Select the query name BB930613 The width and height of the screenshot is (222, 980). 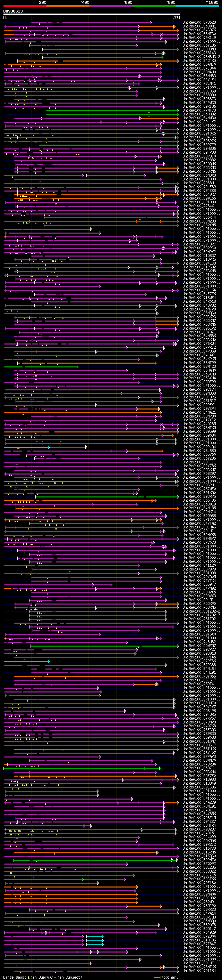pos(13,11)
